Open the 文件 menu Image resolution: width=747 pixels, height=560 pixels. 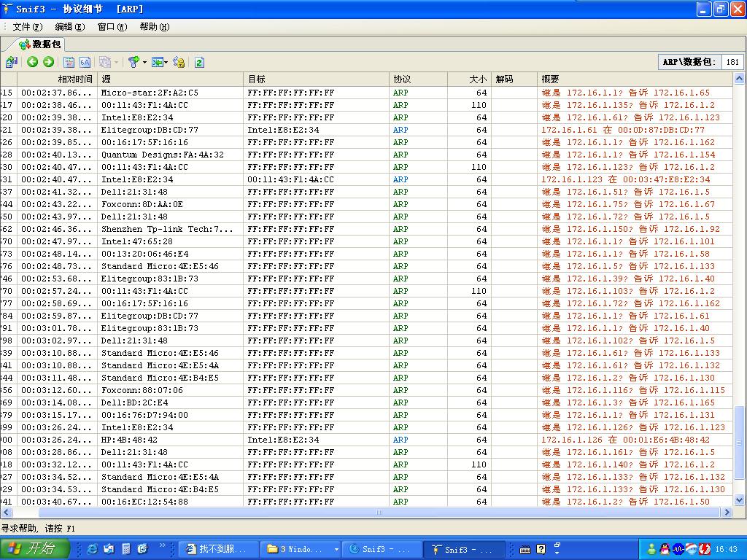(x=27, y=27)
